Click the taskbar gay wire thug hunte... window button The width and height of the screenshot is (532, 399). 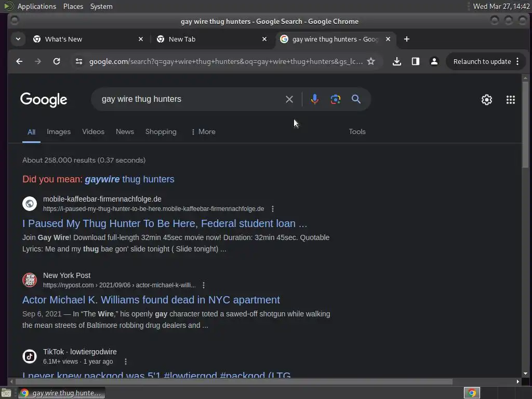tap(61, 393)
